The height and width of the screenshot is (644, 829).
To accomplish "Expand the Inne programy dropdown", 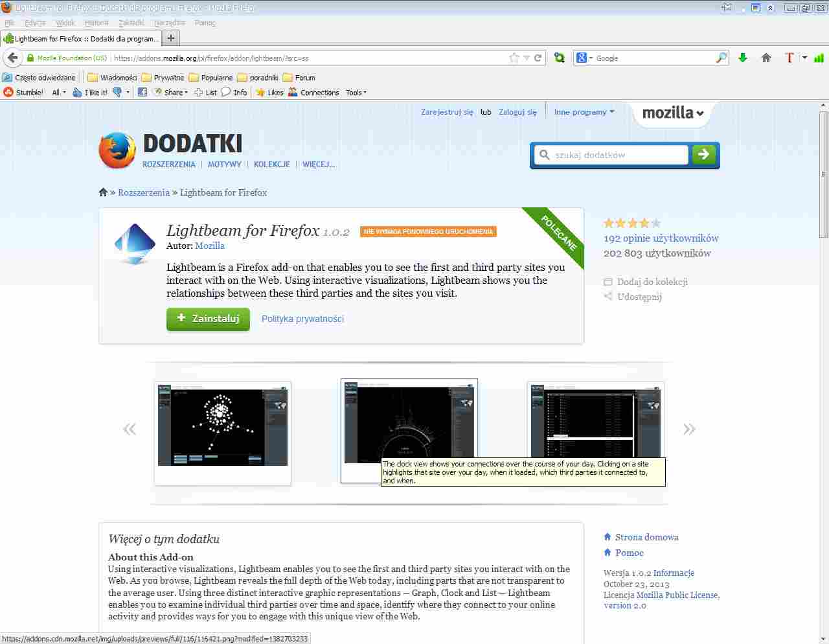I will [584, 111].
